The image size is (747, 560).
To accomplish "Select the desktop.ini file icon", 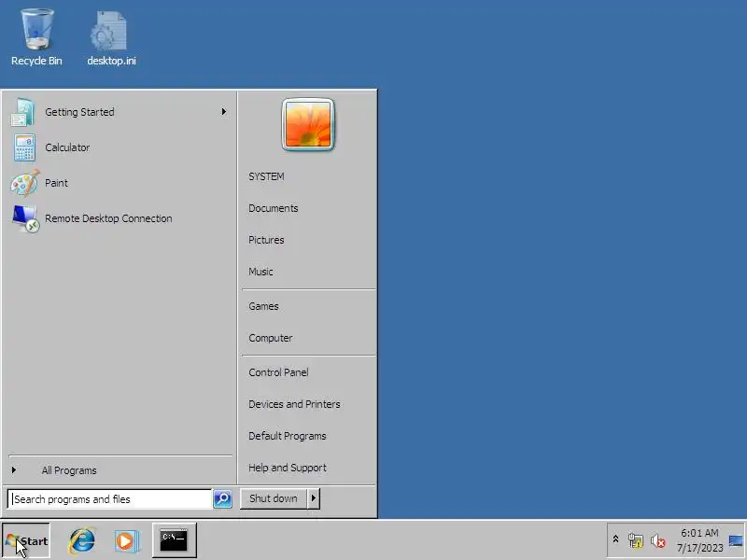I will pos(111,38).
